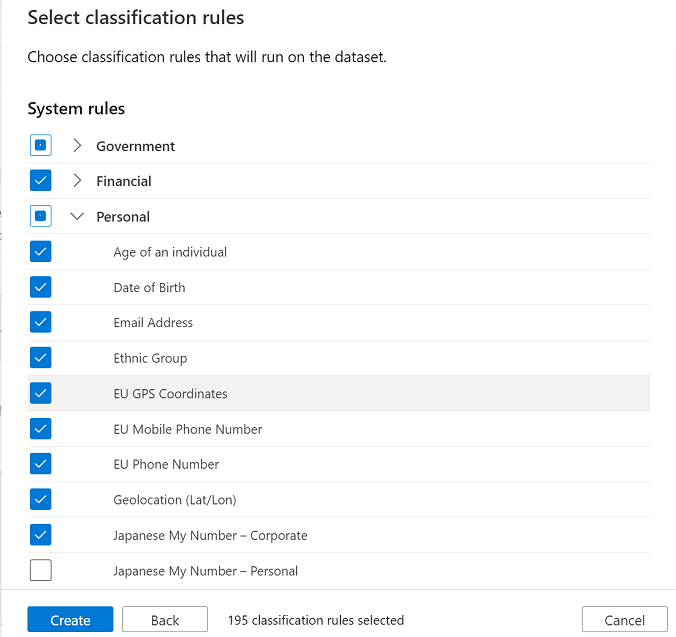Expand the Financial rules group

pyautogui.click(x=77, y=181)
